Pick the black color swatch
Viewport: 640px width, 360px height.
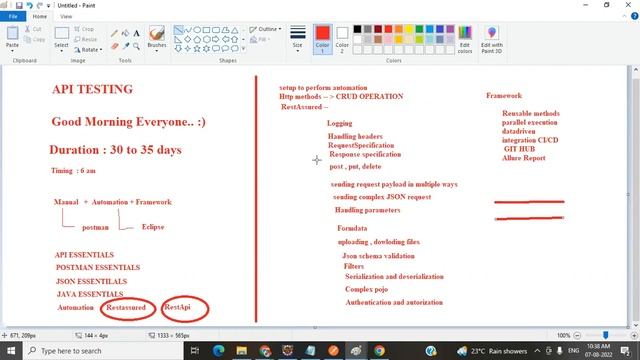[358, 29]
